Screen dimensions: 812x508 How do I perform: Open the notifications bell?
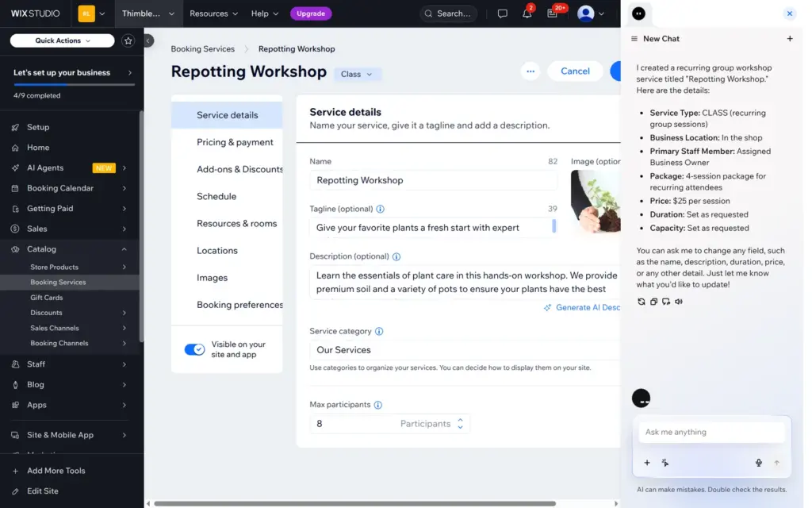(527, 13)
